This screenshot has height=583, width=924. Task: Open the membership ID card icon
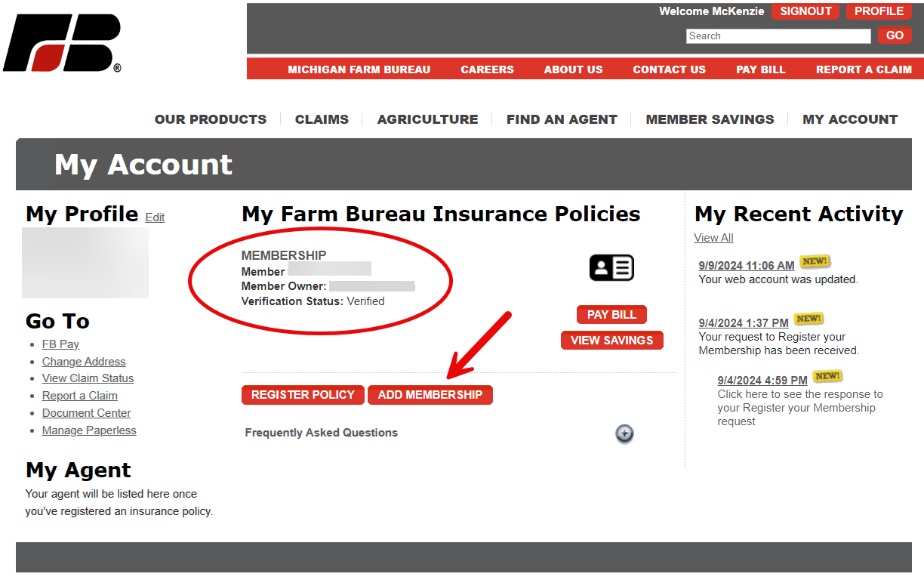tap(611, 268)
